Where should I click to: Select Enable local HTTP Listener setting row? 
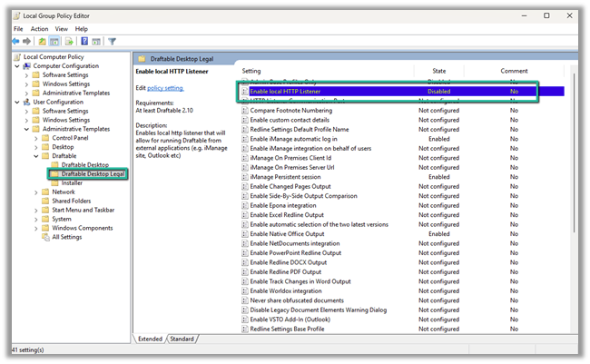click(403, 91)
